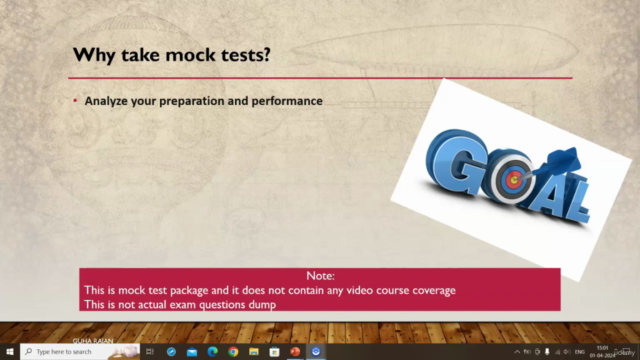This screenshot has width=640, height=360.
Task: Click the GOAL dartboard image on slide
Action: pos(511,180)
